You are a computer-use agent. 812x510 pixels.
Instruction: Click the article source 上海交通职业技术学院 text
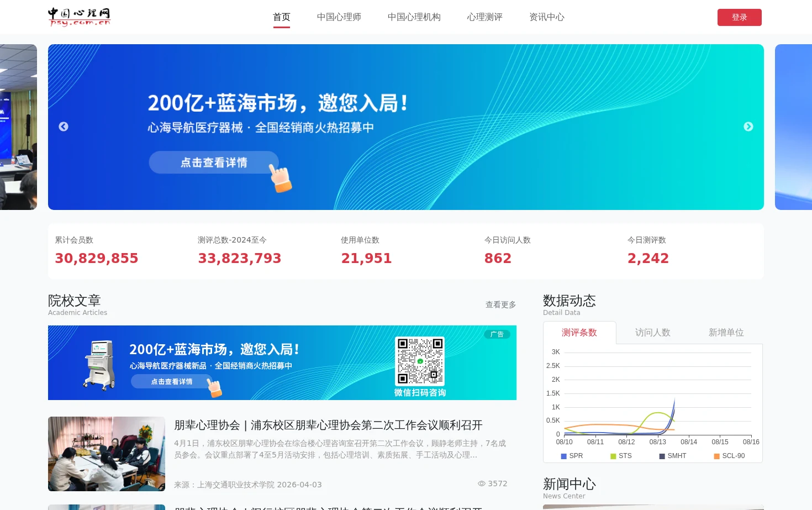236,485
